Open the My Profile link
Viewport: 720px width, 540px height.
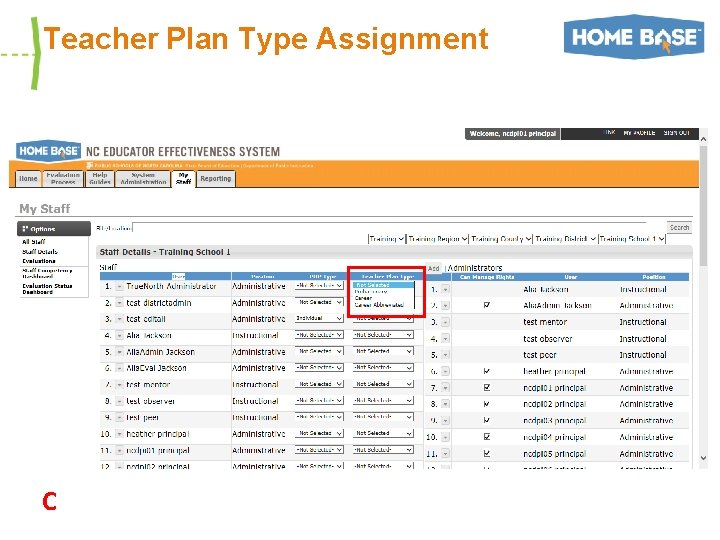click(639, 133)
